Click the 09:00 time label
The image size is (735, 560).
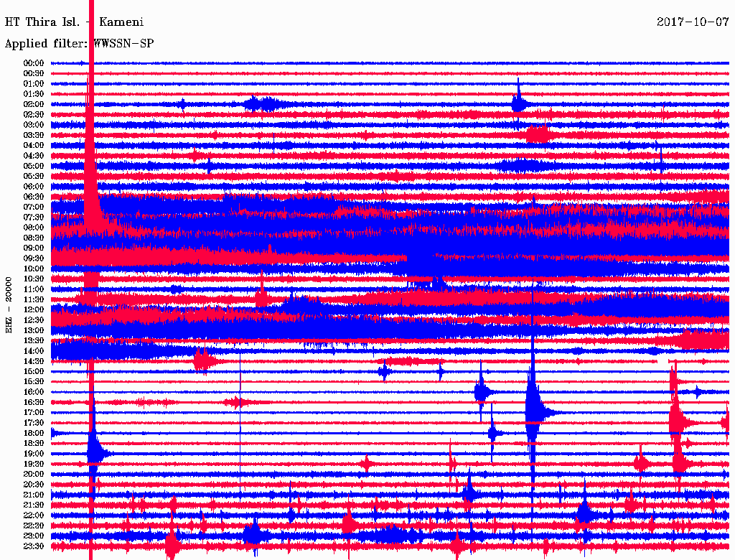[34, 248]
